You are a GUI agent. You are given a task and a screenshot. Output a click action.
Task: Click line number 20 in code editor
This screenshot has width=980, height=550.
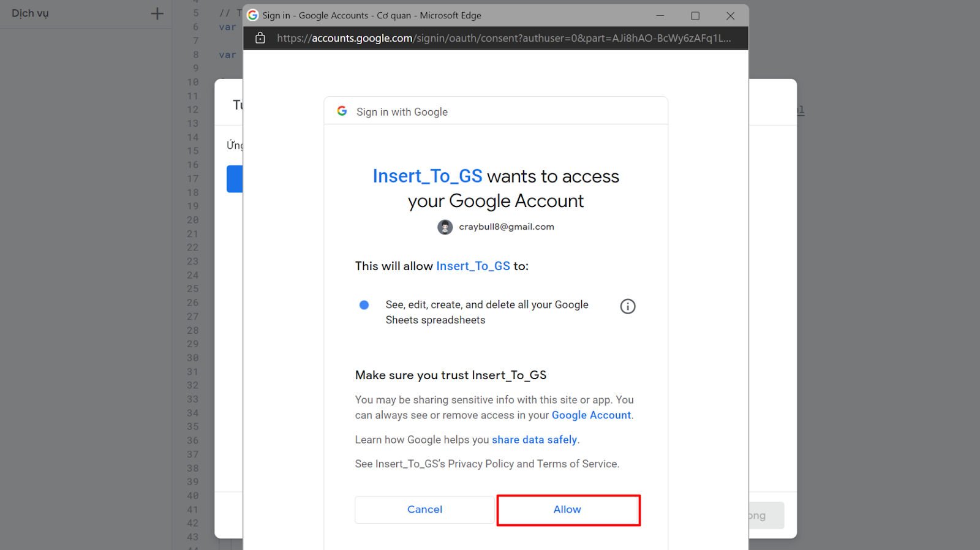(x=193, y=220)
